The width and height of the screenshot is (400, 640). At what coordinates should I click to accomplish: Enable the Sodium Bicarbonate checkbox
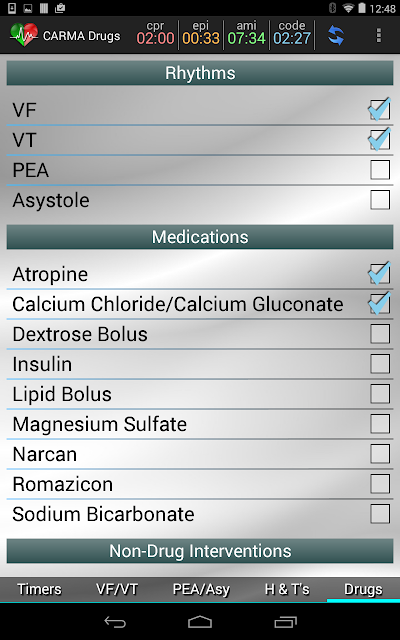pos(380,513)
